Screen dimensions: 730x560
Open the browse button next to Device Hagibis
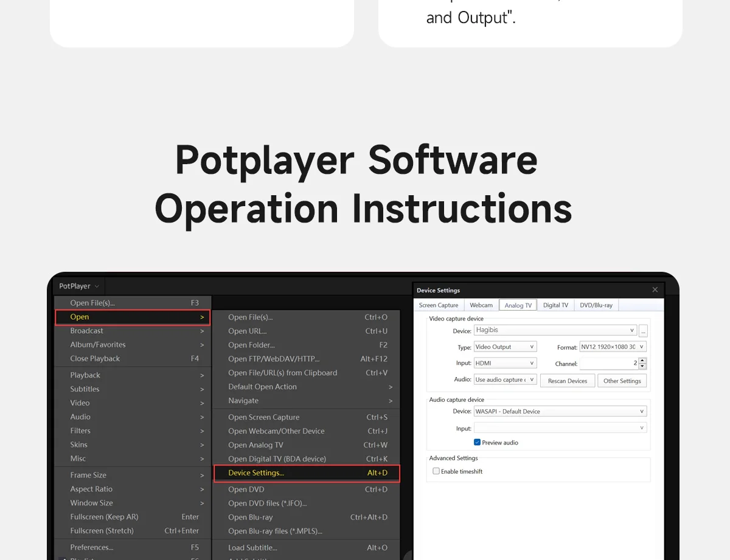[643, 331]
